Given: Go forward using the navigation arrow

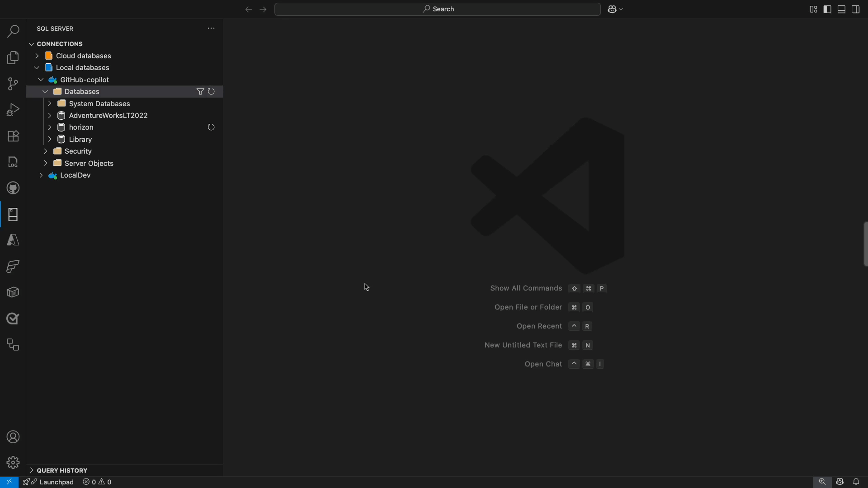Looking at the screenshot, I should (263, 9).
